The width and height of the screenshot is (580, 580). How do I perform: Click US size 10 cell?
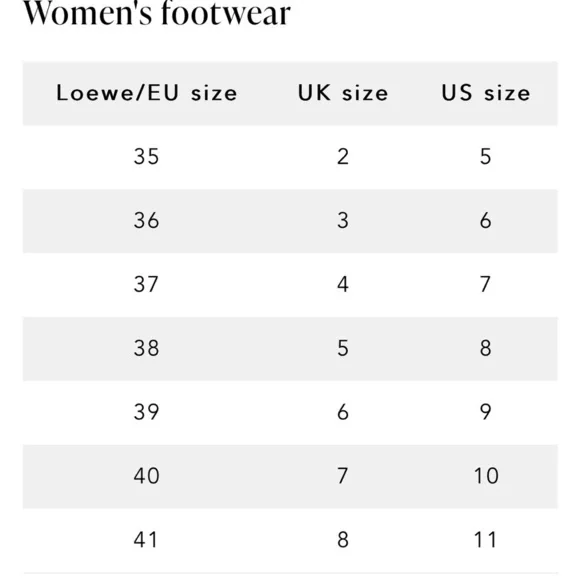[486, 476]
